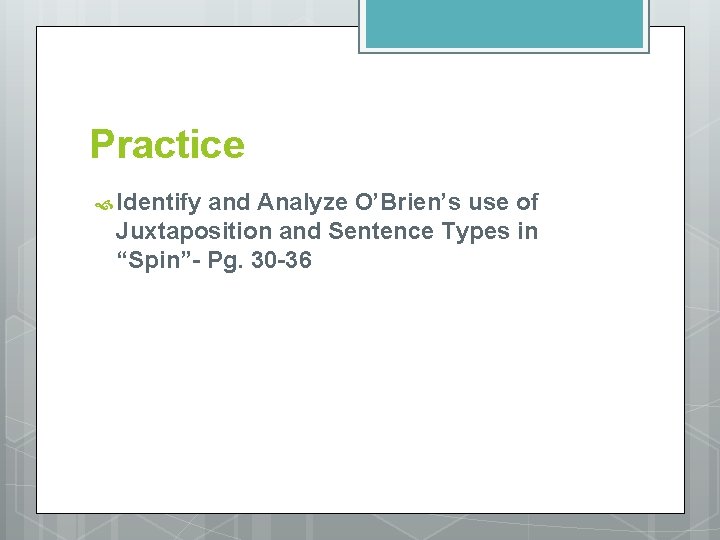Select the name O'Brien's
Screen dimensions: 720x540
399,203
